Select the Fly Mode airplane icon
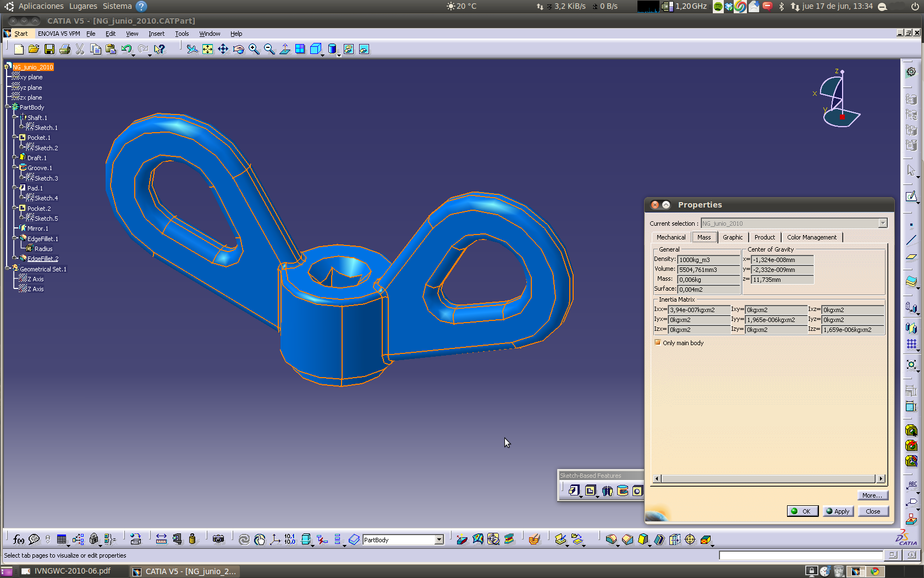This screenshot has width=924, height=578. [192, 50]
